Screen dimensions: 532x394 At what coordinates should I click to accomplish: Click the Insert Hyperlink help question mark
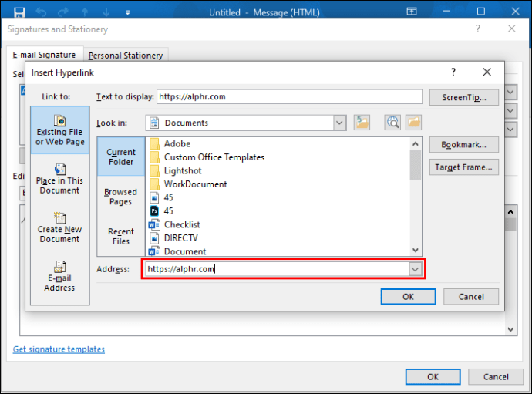(453, 72)
